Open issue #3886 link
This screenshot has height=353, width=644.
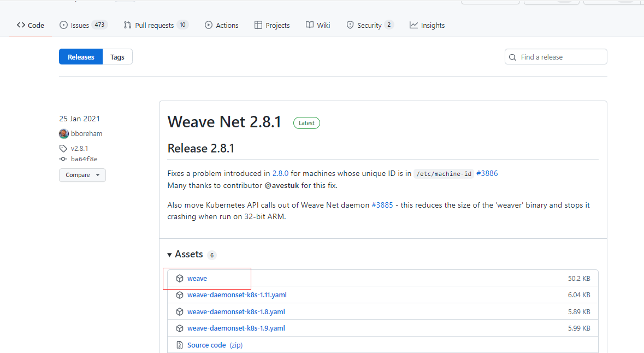(487, 173)
